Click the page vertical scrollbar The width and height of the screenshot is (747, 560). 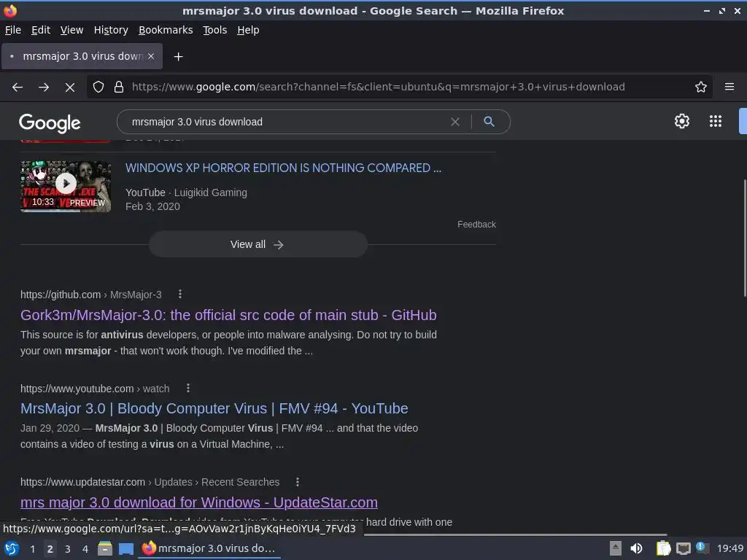tap(744, 238)
